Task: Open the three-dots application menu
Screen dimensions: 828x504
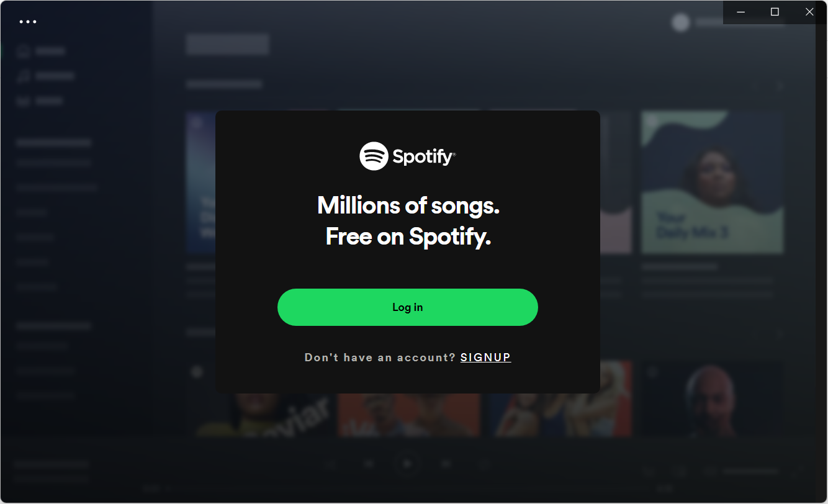Action: click(x=28, y=22)
